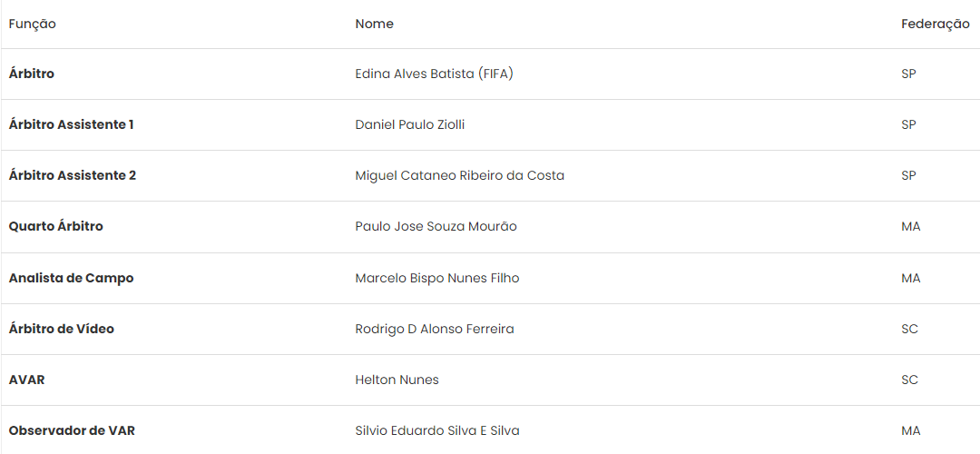Select the name Miguel Cataneo Ribeiro da Costa
Image resolution: width=980 pixels, height=454 pixels.
coord(459,175)
